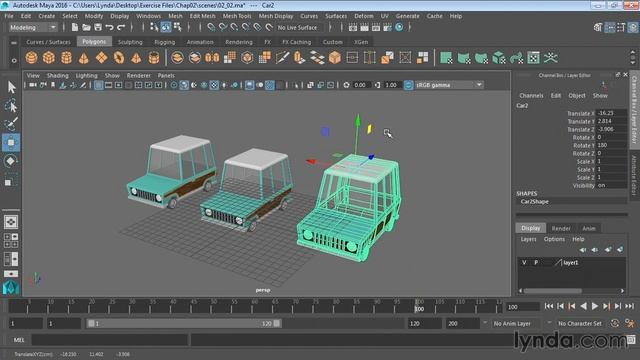Click the New Scene icon
640x360 pixels.
[x=75, y=27]
